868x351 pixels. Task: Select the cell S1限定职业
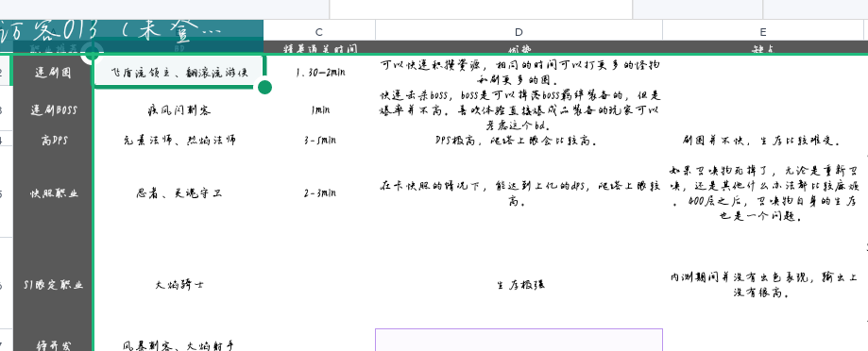pos(53,285)
